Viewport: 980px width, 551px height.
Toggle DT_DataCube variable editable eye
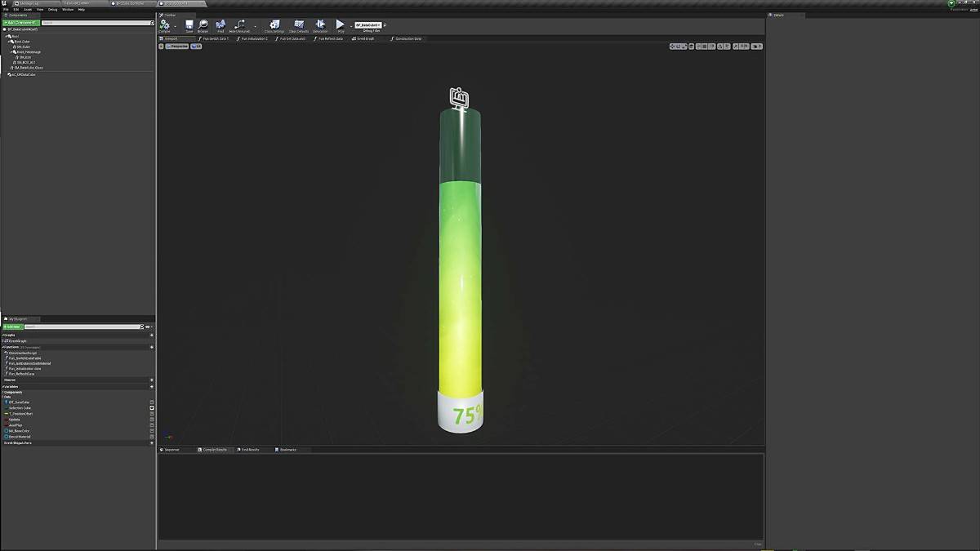tap(152, 402)
